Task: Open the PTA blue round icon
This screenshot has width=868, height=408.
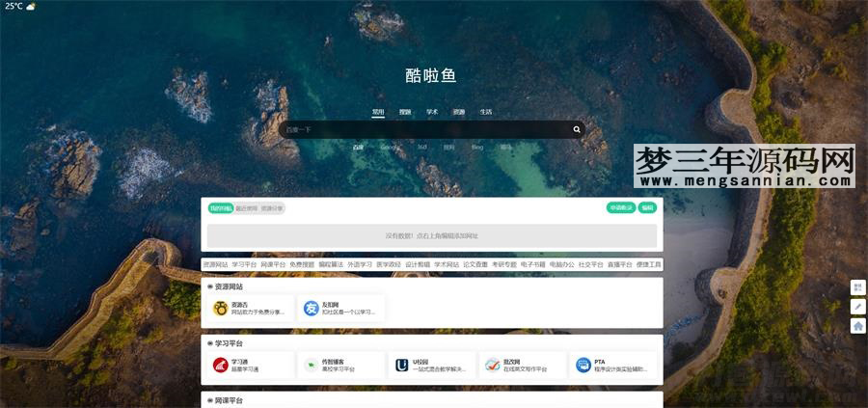Action: click(x=583, y=366)
